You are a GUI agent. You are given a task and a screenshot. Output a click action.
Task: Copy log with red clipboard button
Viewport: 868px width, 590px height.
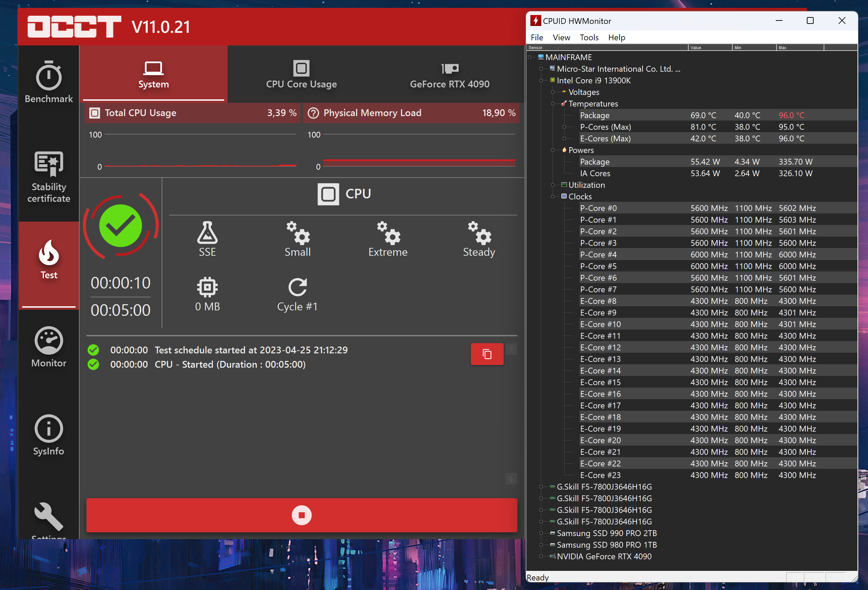[x=487, y=354]
